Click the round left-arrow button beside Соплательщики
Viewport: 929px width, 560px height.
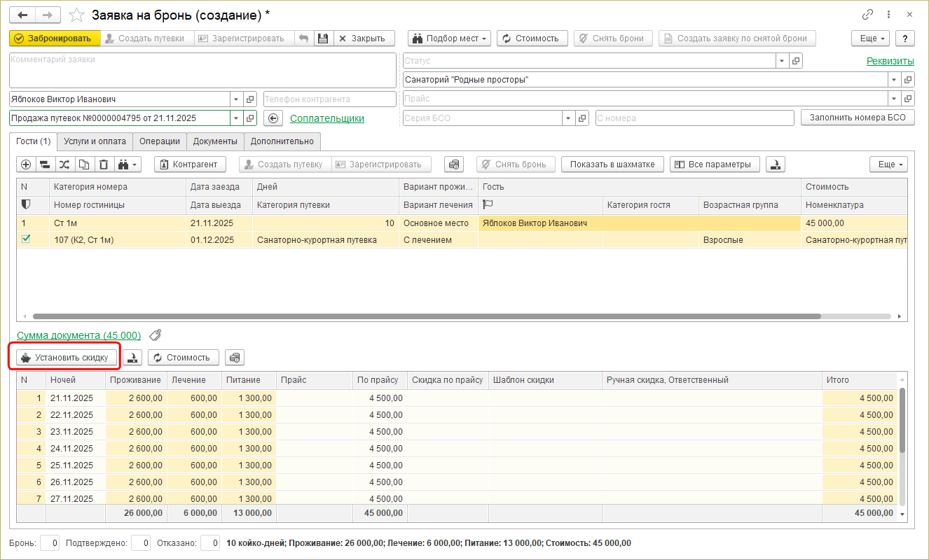tap(273, 118)
